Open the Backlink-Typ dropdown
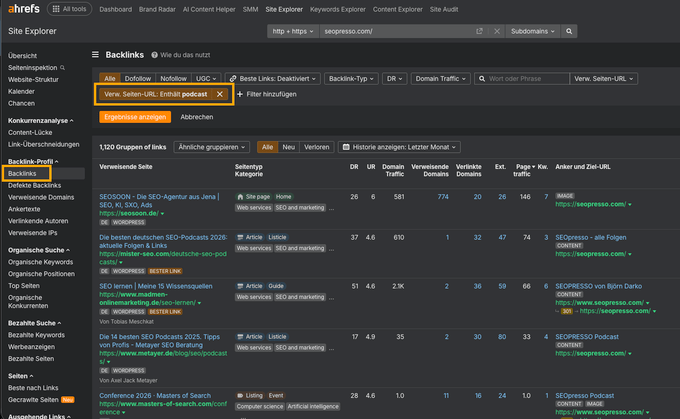Viewport: 680px width, 419px height. [351, 79]
